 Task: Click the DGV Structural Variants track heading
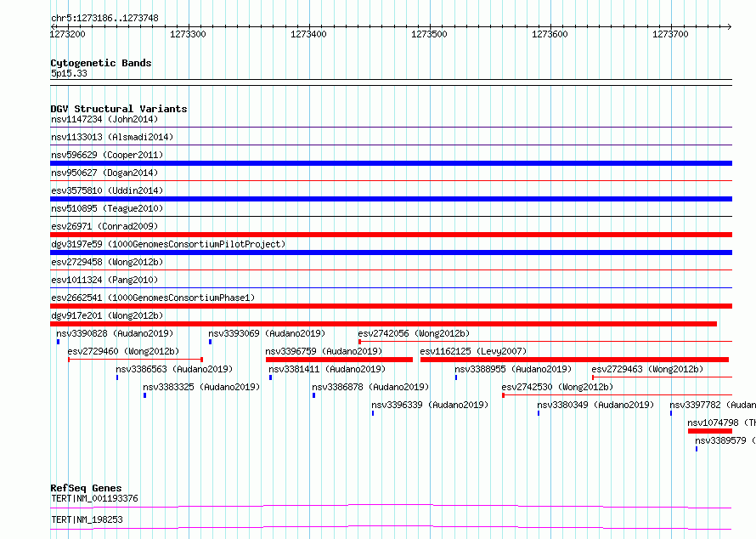point(119,109)
